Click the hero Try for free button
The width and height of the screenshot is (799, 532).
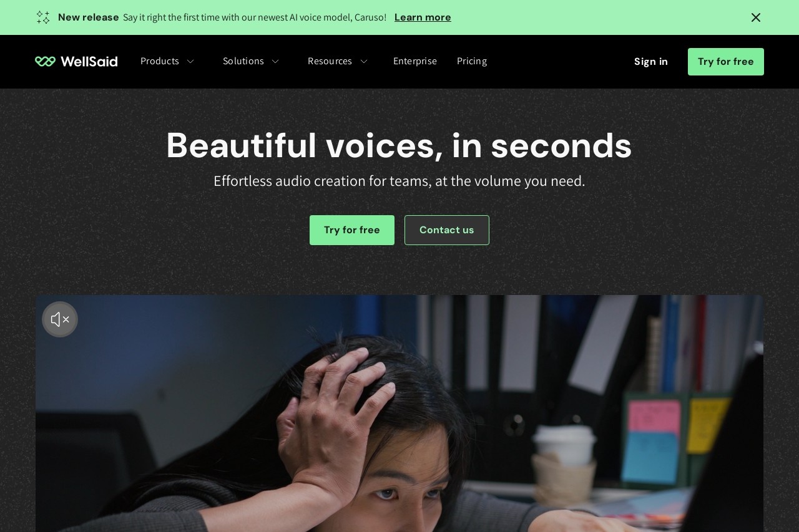(352, 230)
